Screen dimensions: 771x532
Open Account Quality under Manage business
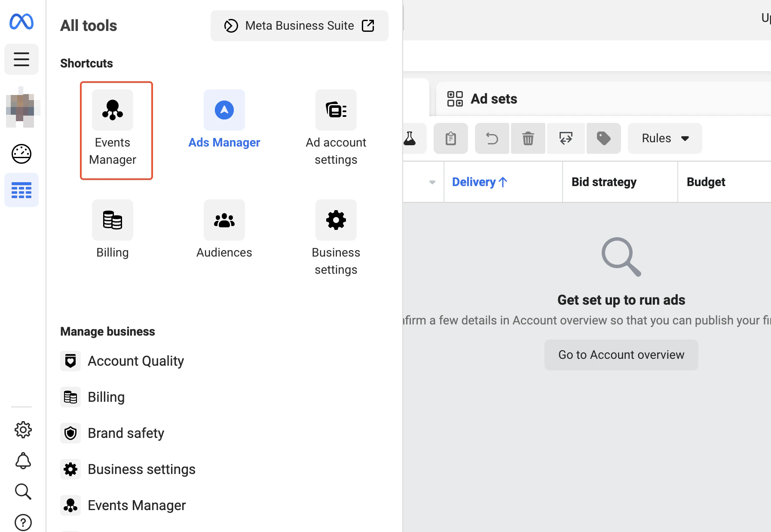coord(123,361)
